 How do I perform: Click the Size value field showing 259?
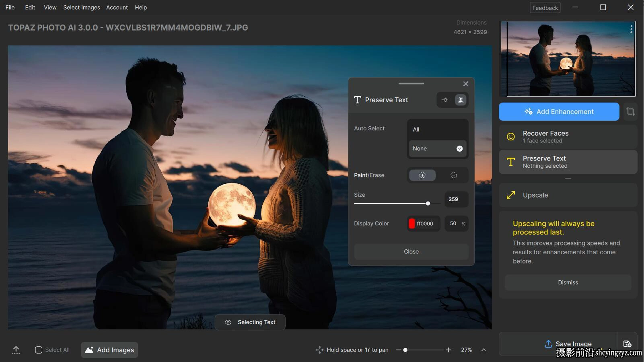click(x=456, y=199)
